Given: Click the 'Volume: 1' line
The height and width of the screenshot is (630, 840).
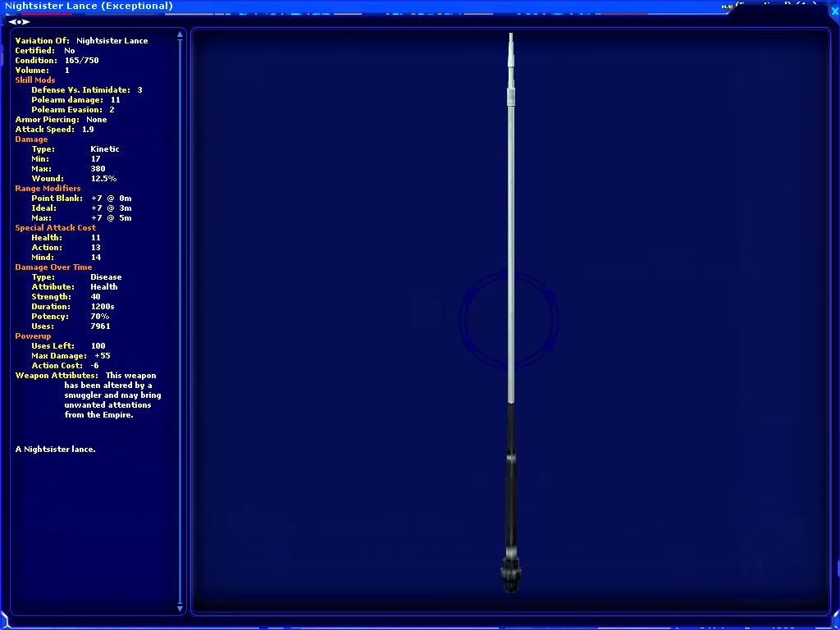Looking at the screenshot, I should pos(43,71).
